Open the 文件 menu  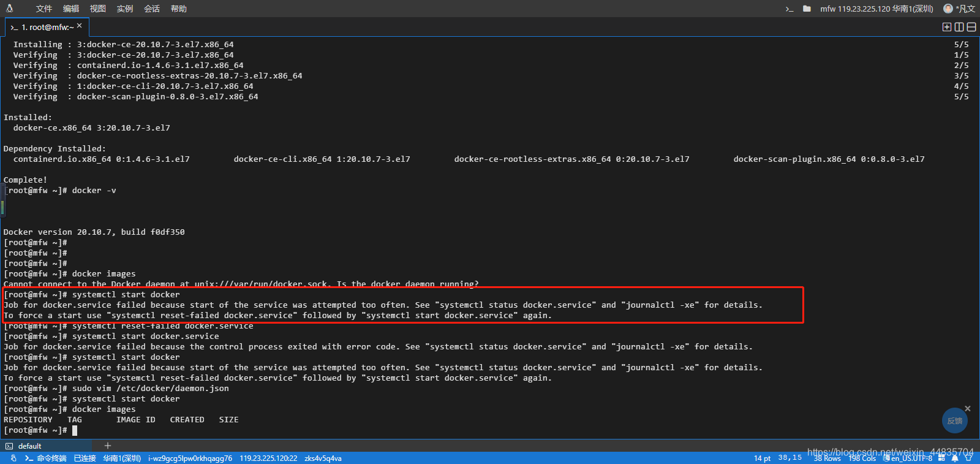pyautogui.click(x=43, y=9)
